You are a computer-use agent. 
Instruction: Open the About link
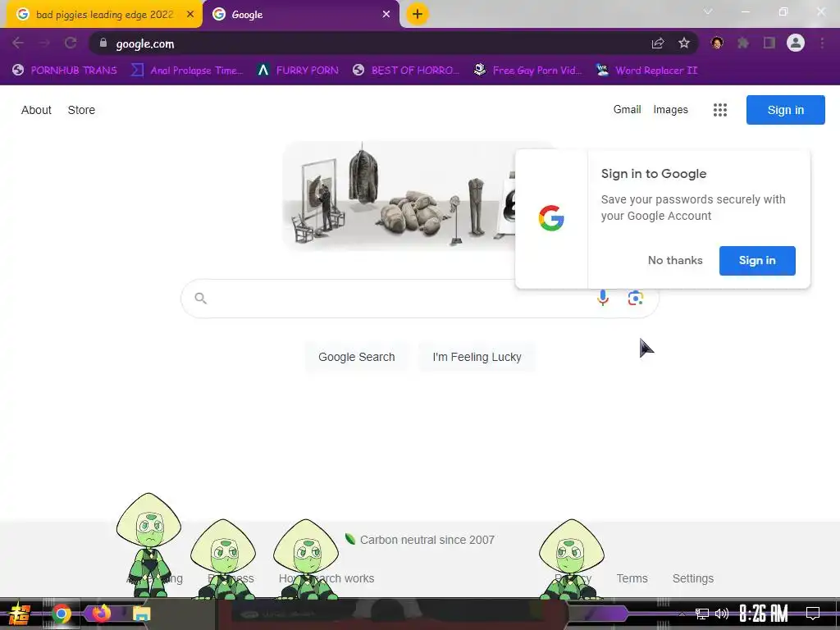click(36, 110)
